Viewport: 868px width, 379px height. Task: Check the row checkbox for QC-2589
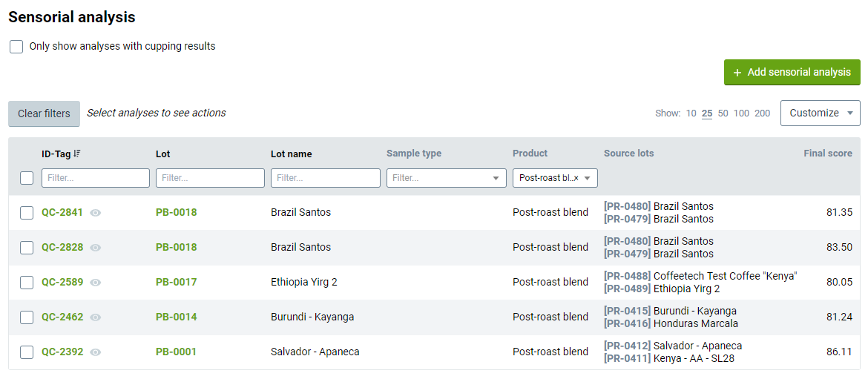point(27,282)
